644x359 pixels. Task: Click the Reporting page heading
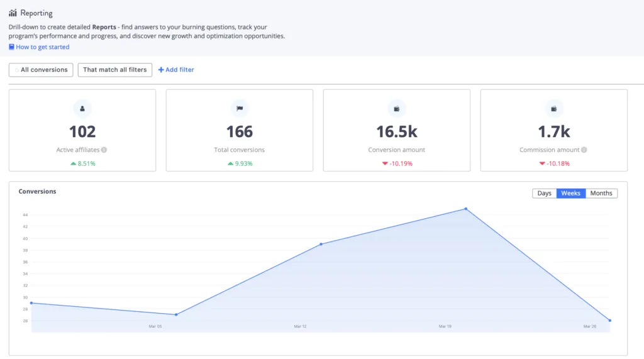pyautogui.click(x=36, y=13)
